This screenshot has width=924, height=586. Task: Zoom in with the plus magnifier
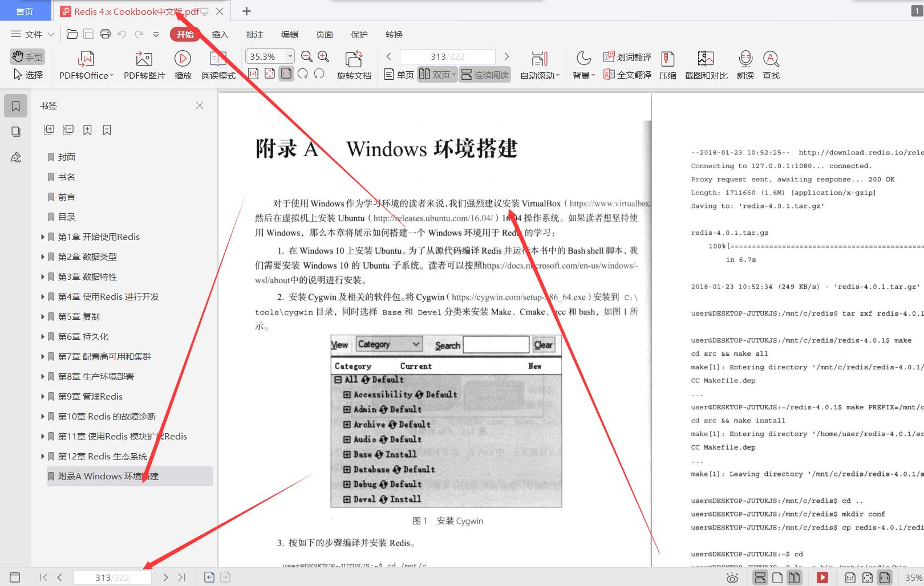click(323, 56)
